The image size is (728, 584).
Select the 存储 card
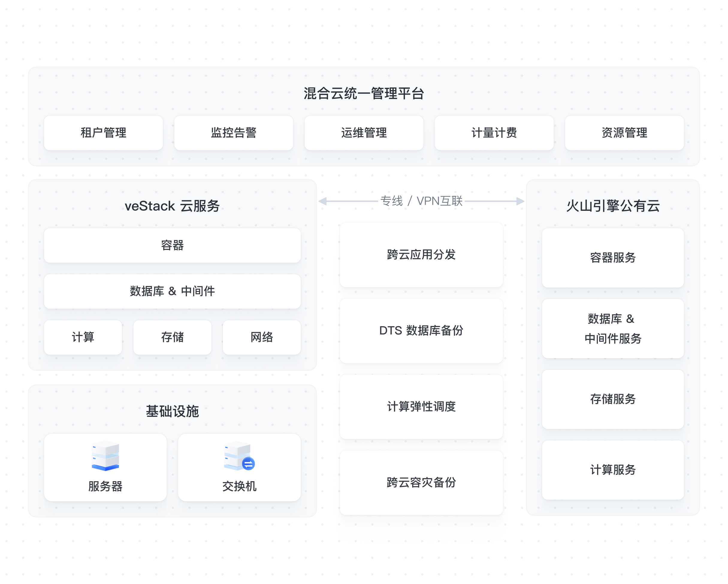(x=172, y=337)
